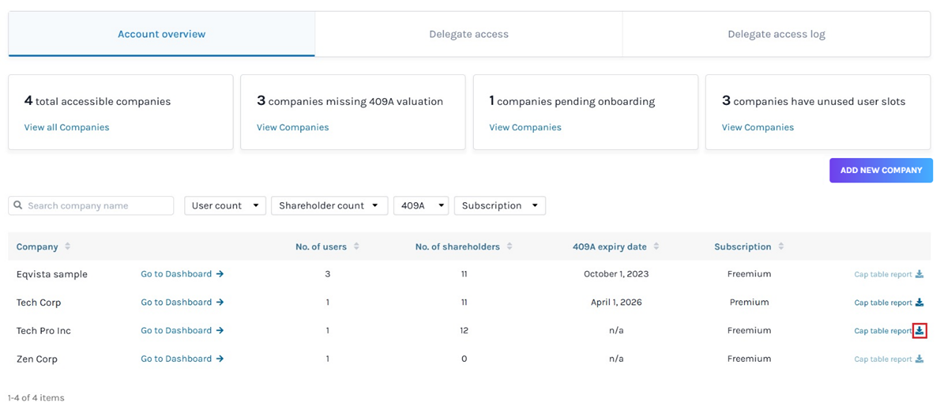The height and width of the screenshot is (406, 940).
Task: Download cap table report for Tech Pro Inc
Action: tap(919, 331)
